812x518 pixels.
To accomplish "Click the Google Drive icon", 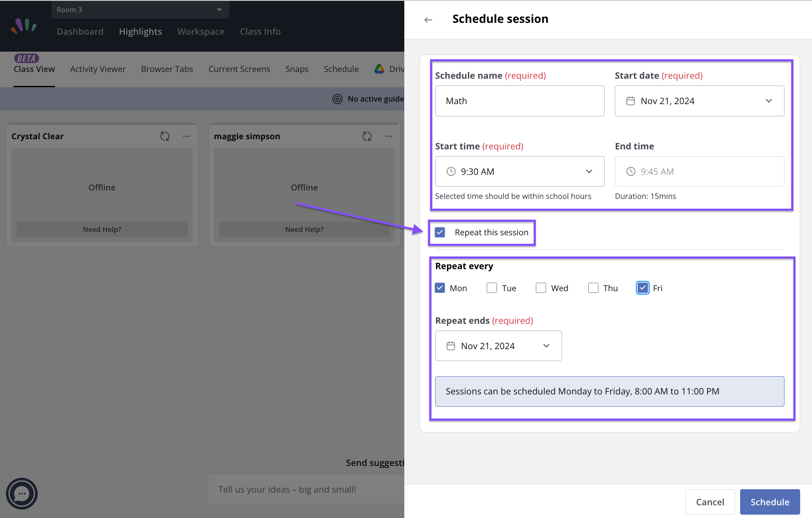I will click(x=379, y=69).
